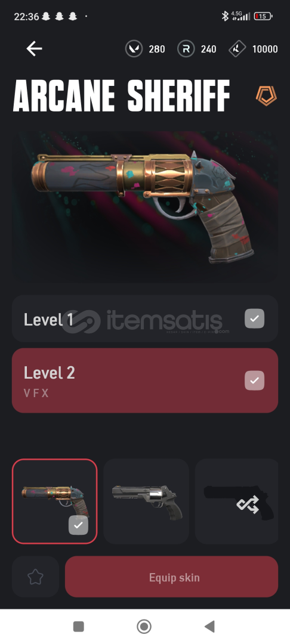The height and width of the screenshot is (644, 290).
Task: Tap checkmark on Arcane Sheriff thumbnail
Action: coord(78,525)
